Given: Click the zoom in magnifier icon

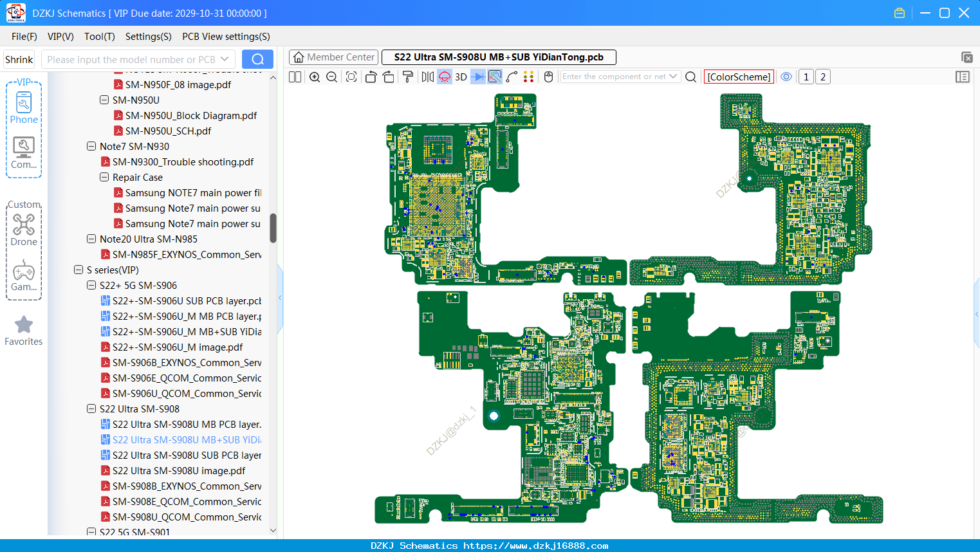Looking at the screenshot, I should point(315,77).
